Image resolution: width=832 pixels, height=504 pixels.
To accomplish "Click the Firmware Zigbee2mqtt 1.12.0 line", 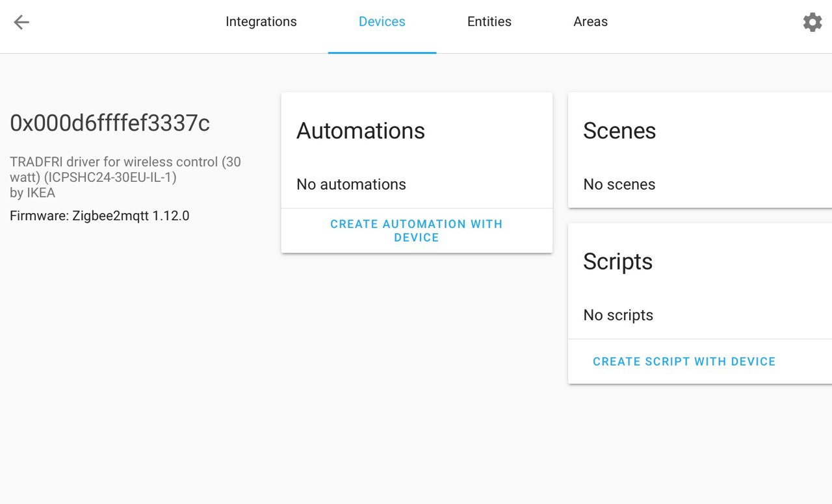I will point(99,216).
